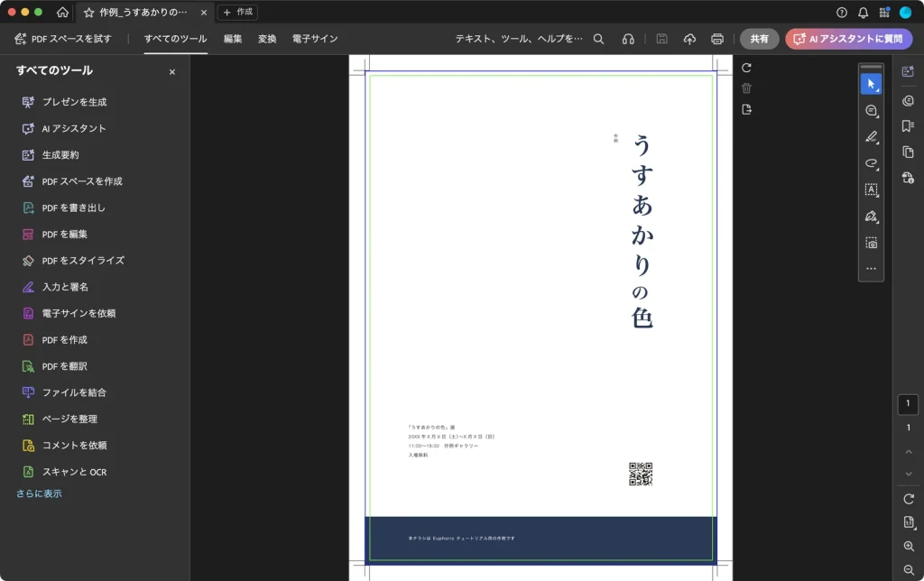Click the headphones read-aloud icon
This screenshot has width=924, height=581.
628,39
